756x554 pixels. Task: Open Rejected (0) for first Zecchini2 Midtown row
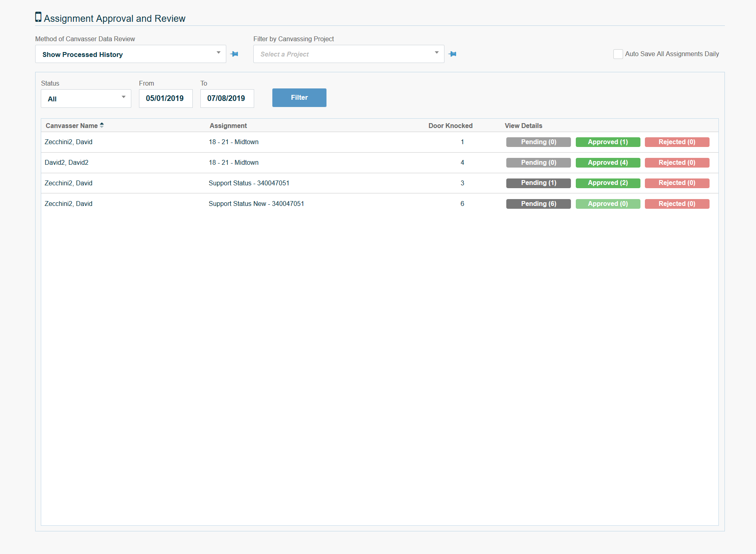677,142
